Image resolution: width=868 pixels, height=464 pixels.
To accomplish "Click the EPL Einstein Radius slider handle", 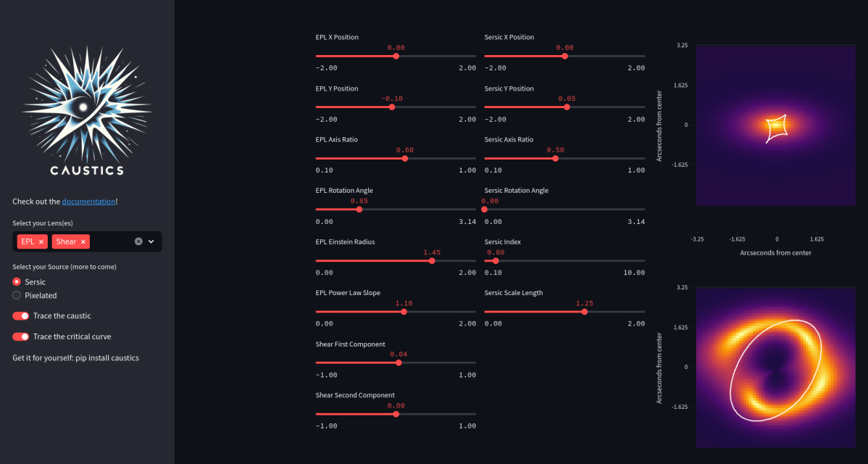I will click(x=432, y=260).
